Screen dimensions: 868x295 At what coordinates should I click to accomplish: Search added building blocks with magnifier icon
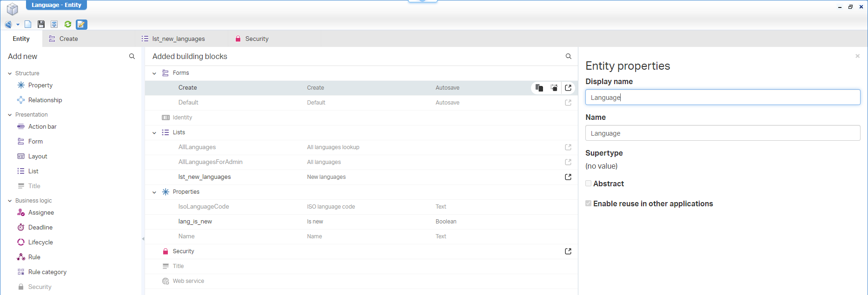(568, 56)
